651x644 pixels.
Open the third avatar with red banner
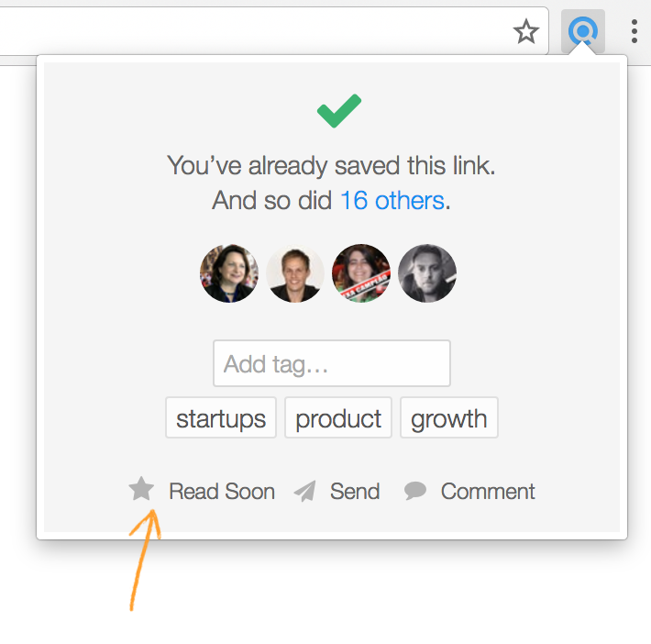pyautogui.click(x=361, y=273)
